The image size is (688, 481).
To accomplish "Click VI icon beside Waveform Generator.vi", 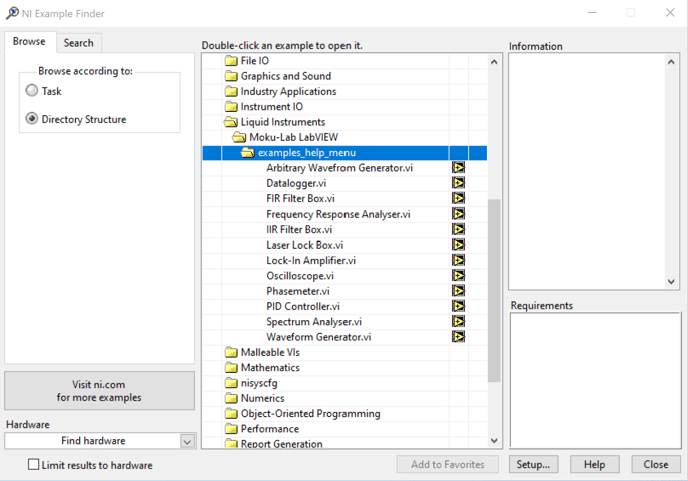I will pos(459,337).
